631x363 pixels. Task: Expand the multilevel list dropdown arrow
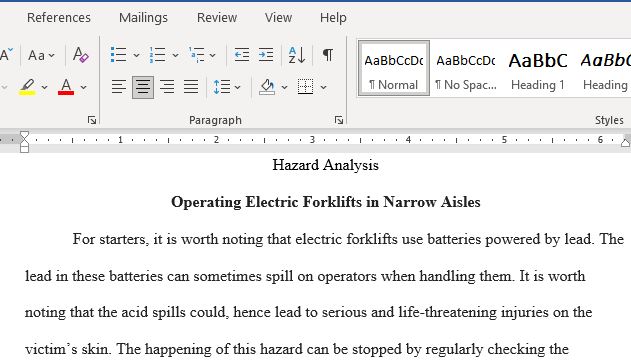(213, 55)
